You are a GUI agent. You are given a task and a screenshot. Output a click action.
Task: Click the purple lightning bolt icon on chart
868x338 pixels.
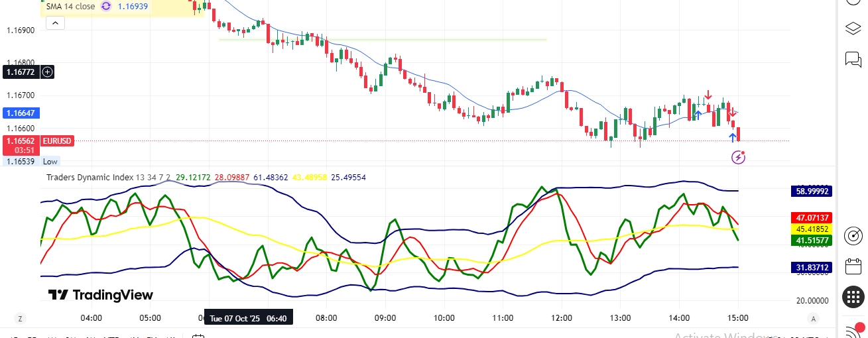[738, 157]
